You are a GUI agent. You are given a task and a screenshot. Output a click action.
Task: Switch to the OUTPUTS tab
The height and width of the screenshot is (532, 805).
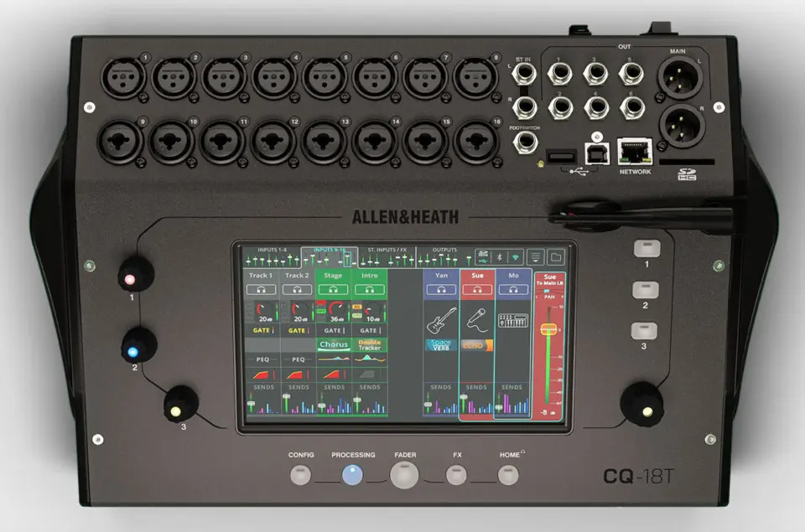pos(444,256)
